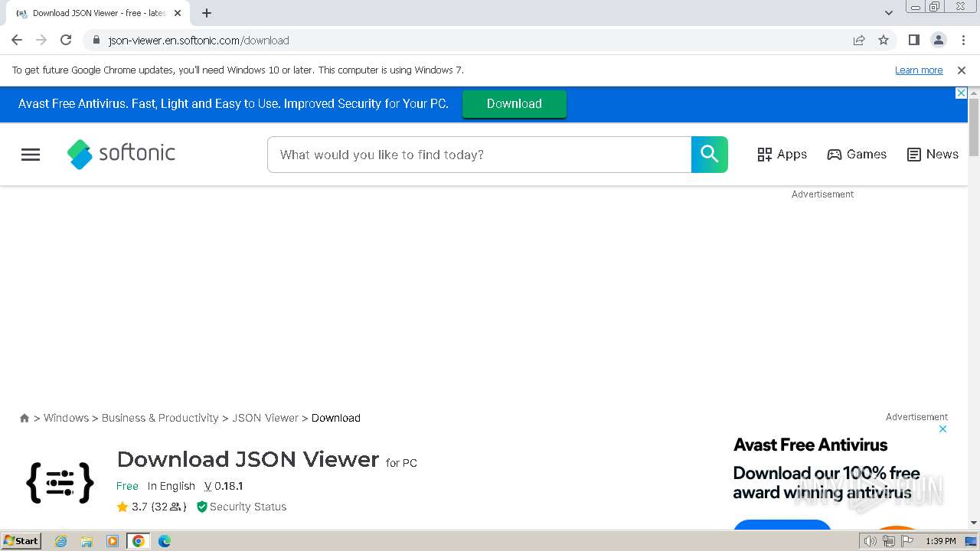The height and width of the screenshot is (551, 980).
Task: Click the address bar URL
Action: click(198, 41)
